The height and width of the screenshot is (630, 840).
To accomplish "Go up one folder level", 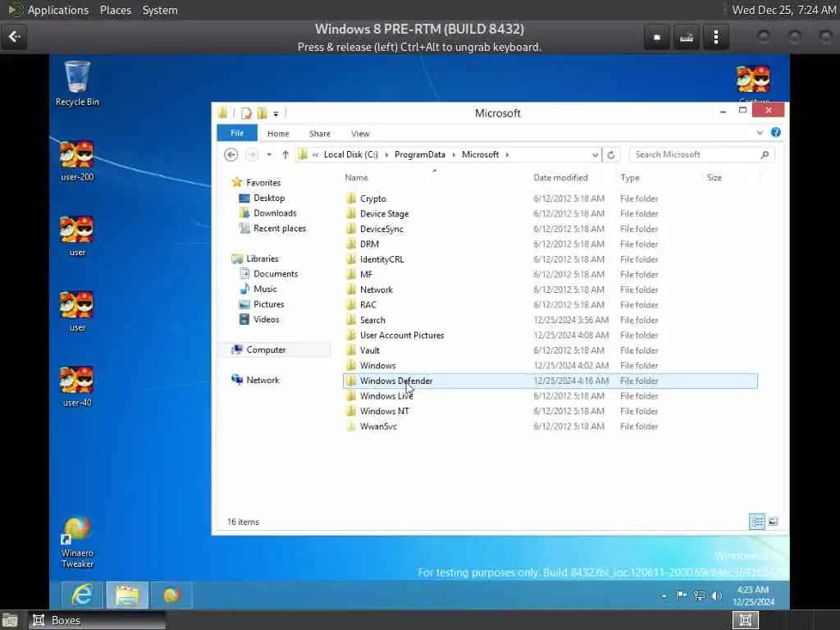I will 285,155.
